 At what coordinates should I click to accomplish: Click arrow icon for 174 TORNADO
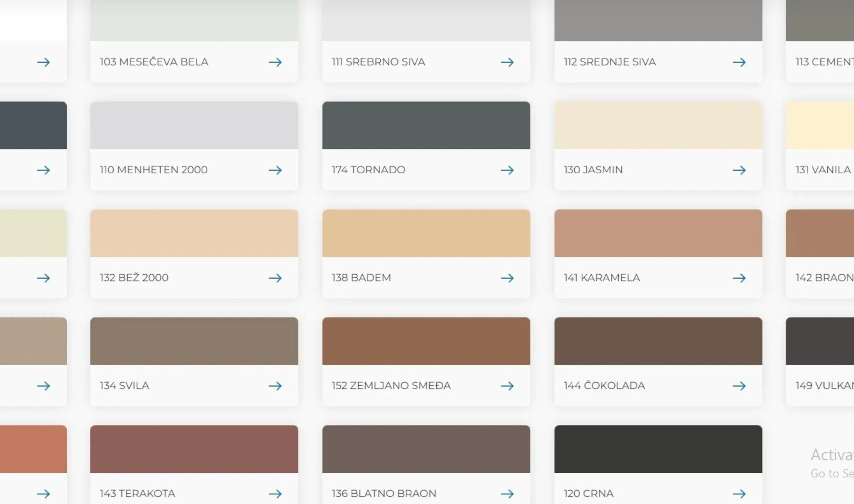click(507, 170)
